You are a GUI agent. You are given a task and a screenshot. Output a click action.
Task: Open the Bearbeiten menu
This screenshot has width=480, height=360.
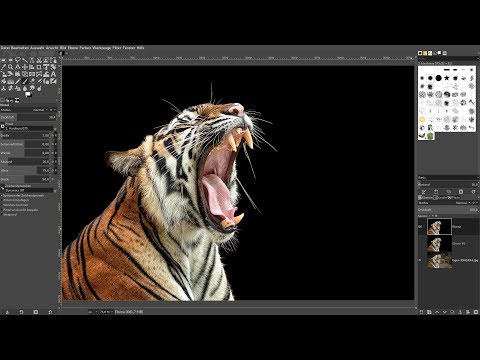(x=20, y=48)
